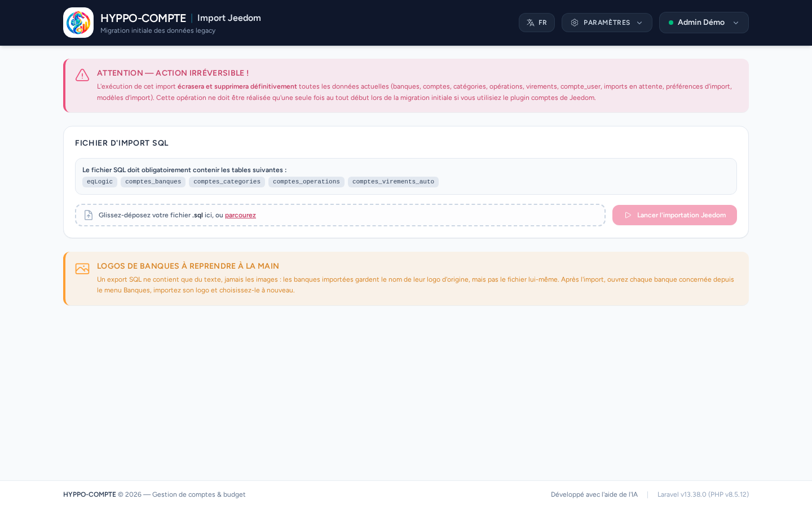Click the Import Jeedom page title
The image size is (812, 508).
point(229,18)
